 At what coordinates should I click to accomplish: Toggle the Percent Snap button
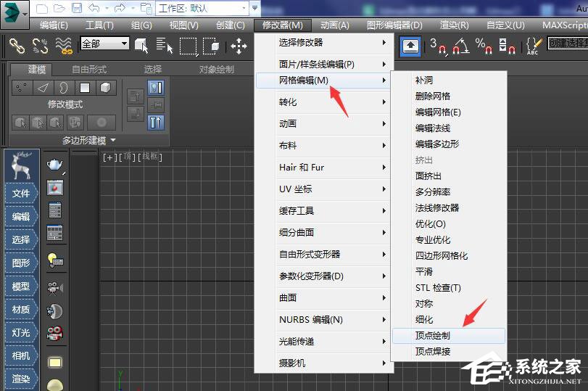483,46
